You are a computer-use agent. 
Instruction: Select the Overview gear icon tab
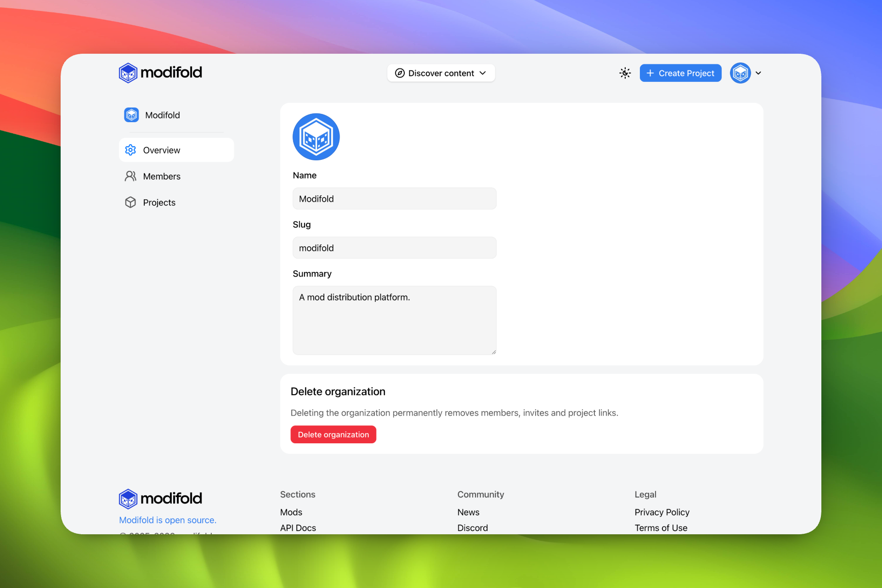tap(130, 150)
